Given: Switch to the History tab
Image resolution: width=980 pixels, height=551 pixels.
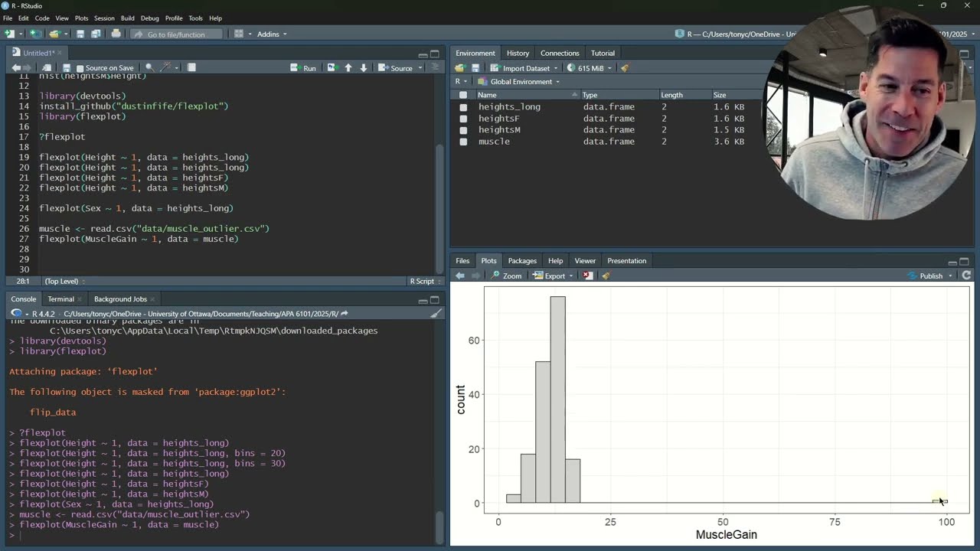Looking at the screenshot, I should pos(518,53).
